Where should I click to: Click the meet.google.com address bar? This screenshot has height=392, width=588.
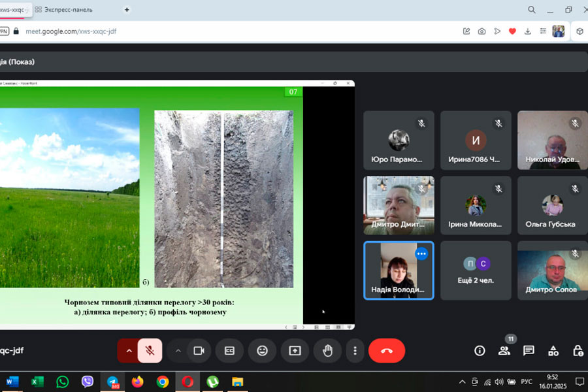[x=71, y=31]
